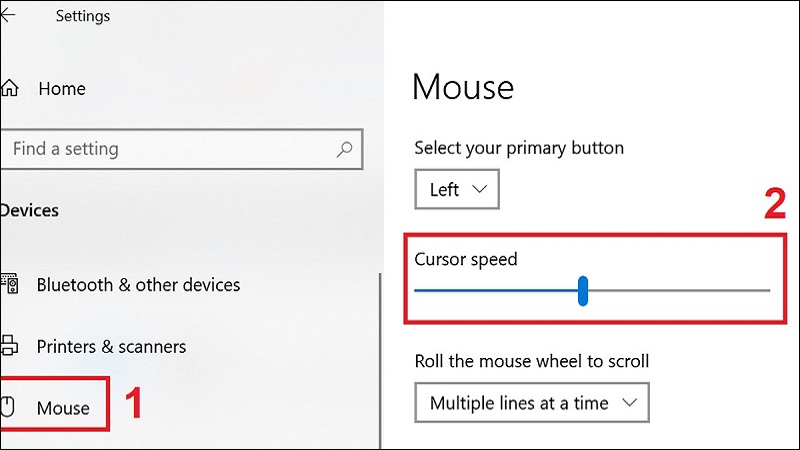The image size is (800, 450).
Task: Open Printers & scanners settings
Action: pyautogui.click(x=111, y=347)
